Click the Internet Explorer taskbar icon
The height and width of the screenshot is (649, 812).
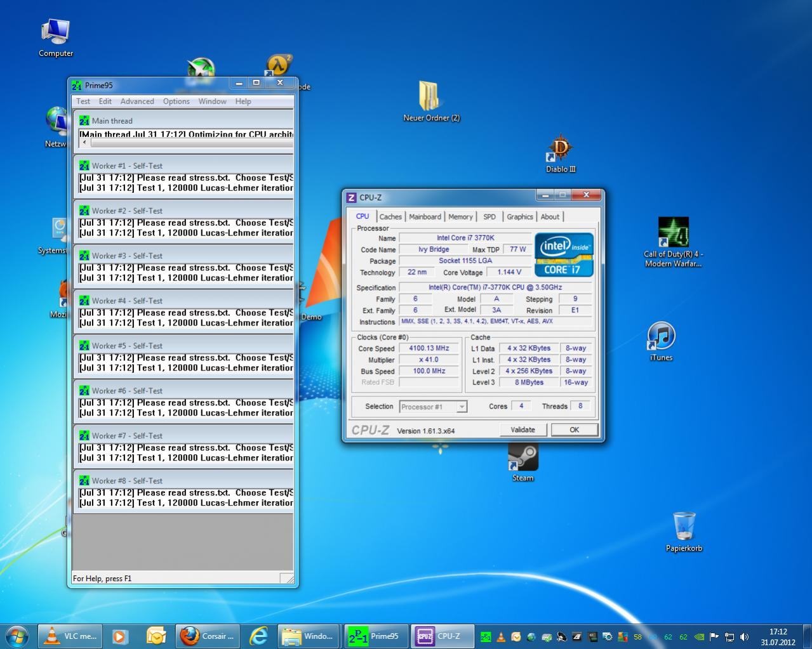tap(258, 636)
